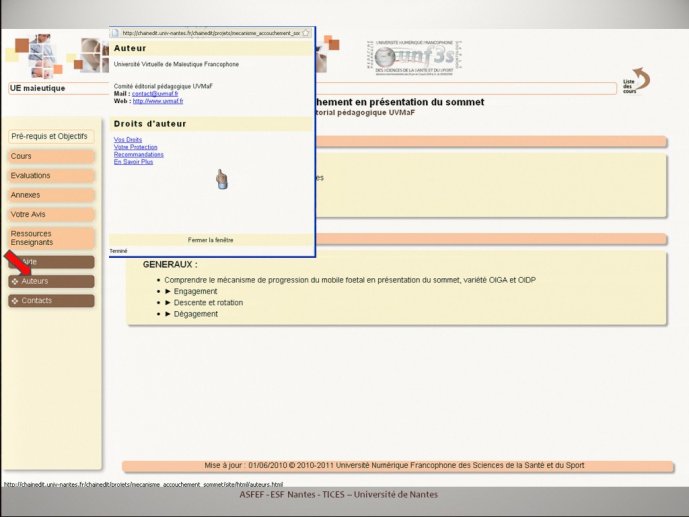Expand the Descente et rotation arrow item

[204, 303]
